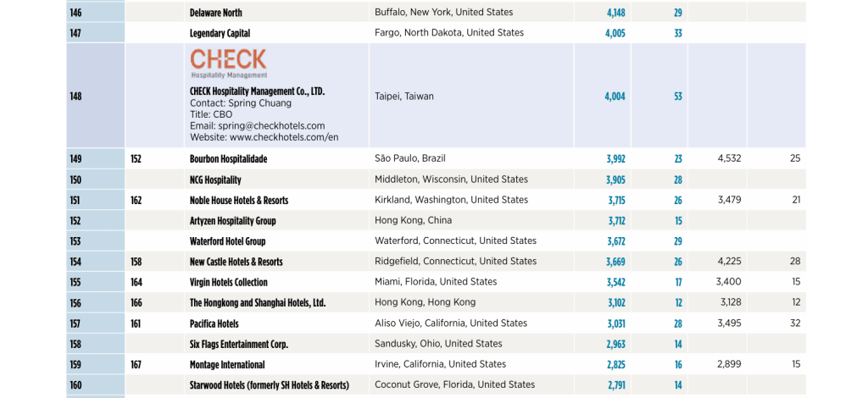Viewport: 868px width, 398px height.
Task: Select the Taipei, Taiwan location cell
Action: (x=403, y=97)
